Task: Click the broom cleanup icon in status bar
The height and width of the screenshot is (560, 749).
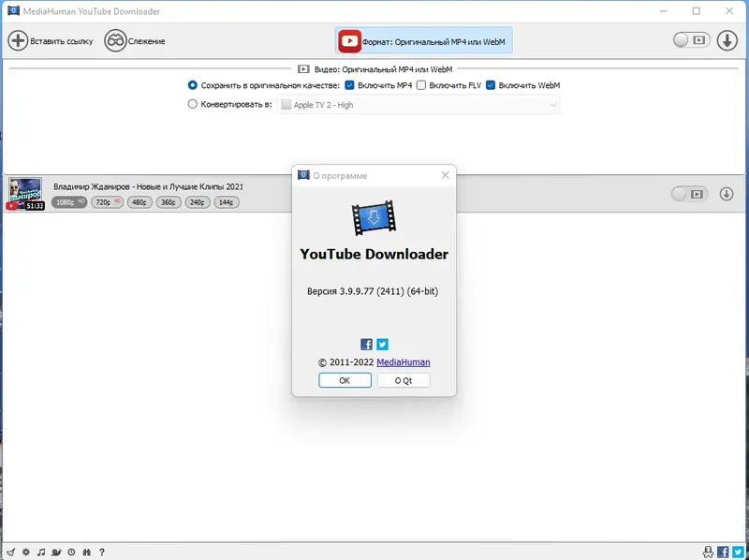Action: [11, 553]
